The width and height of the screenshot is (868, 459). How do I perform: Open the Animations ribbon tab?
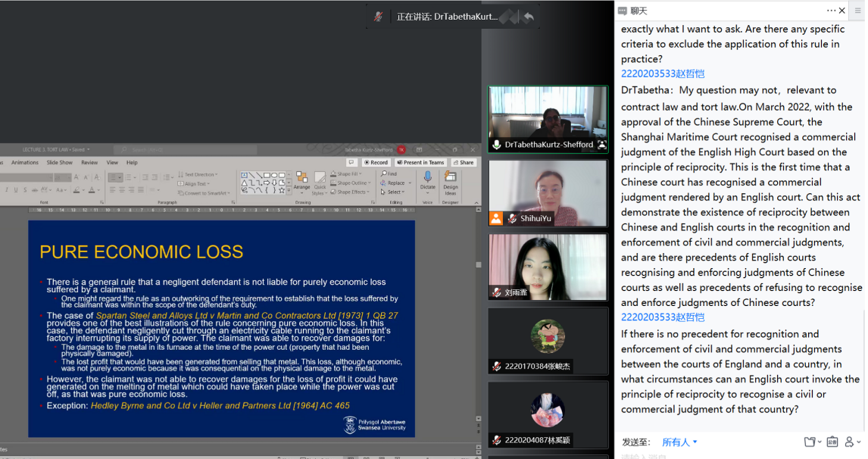(25, 163)
